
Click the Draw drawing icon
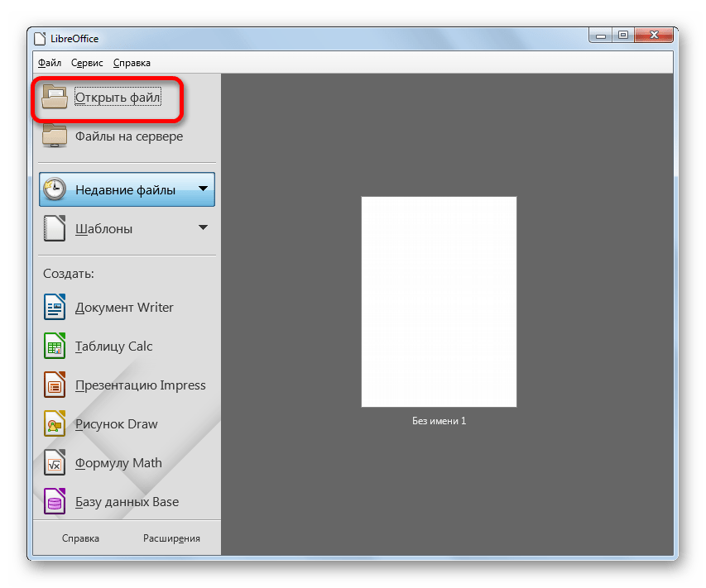(55, 424)
